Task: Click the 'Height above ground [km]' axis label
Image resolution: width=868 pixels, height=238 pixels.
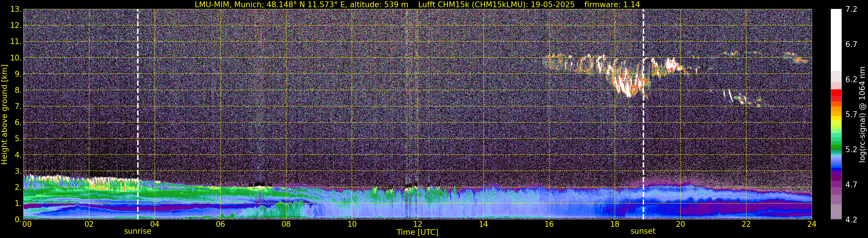Action: pos(4,114)
